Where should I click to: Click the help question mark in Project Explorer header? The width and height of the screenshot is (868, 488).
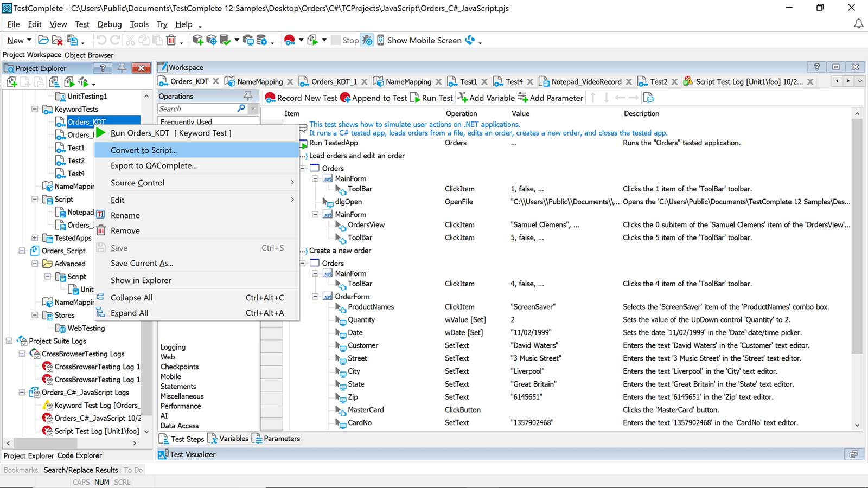click(103, 68)
